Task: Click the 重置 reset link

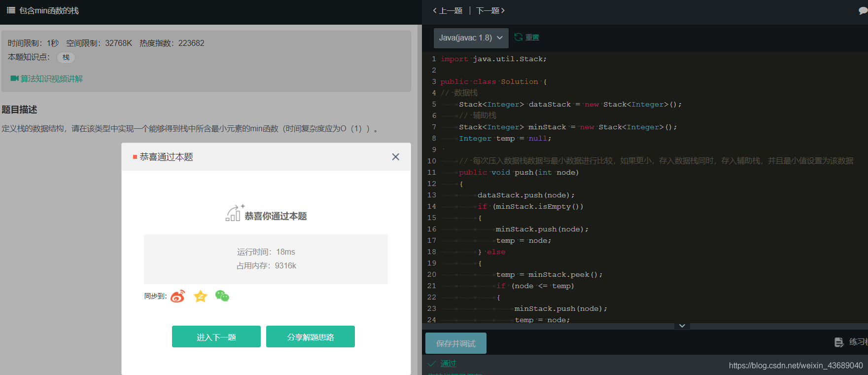Action: click(x=532, y=37)
